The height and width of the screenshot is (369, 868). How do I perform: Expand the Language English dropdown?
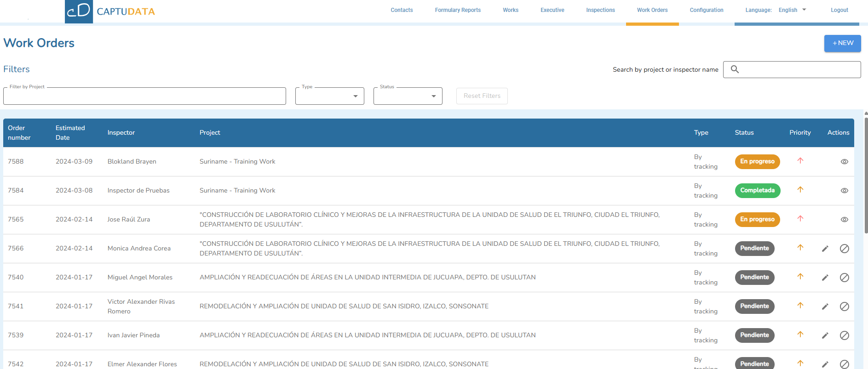coord(792,10)
